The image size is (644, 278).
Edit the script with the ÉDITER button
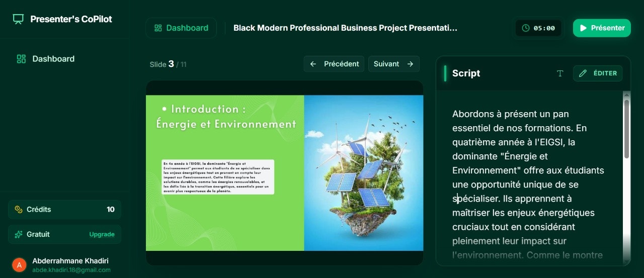click(598, 73)
